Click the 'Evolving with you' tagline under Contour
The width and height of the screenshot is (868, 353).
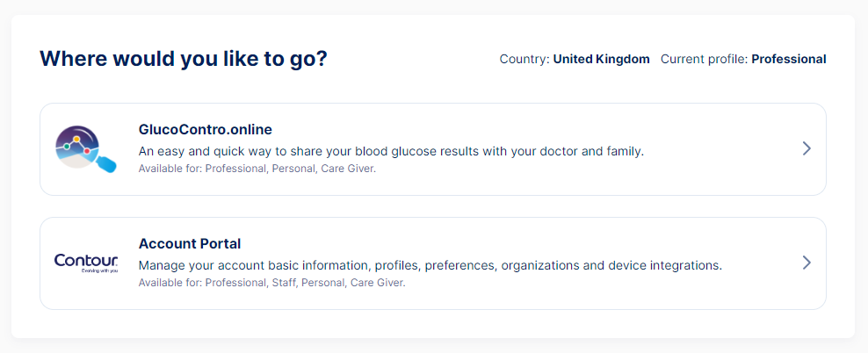click(98, 271)
